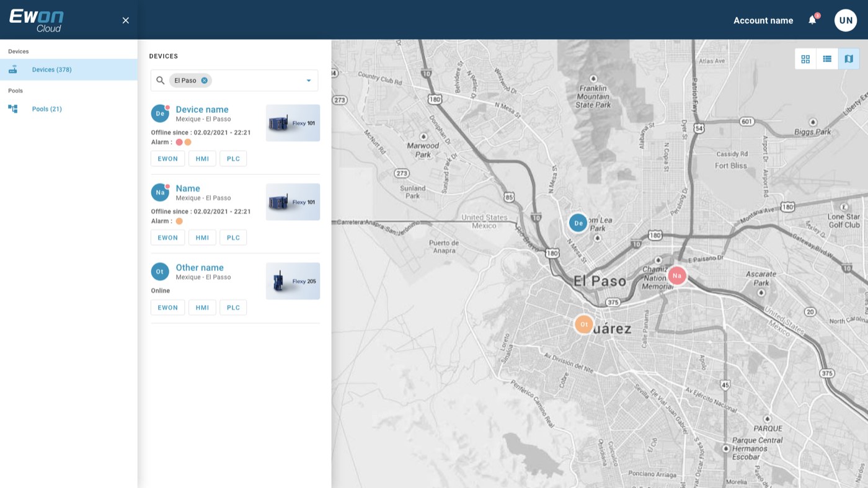
Task: Open notifications bell icon
Action: pyautogui.click(x=812, y=20)
